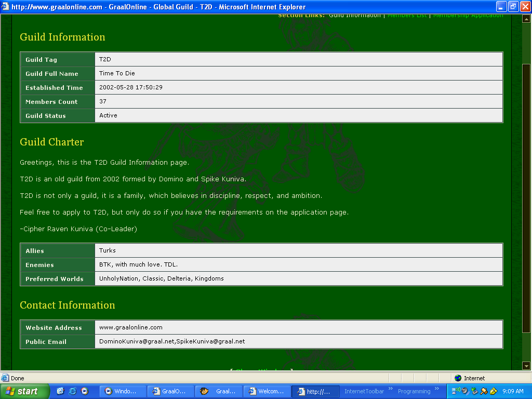The height and width of the screenshot is (399, 532).
Task: Click the charter line 'T2D is an old guild'
Action: point(133,179)
